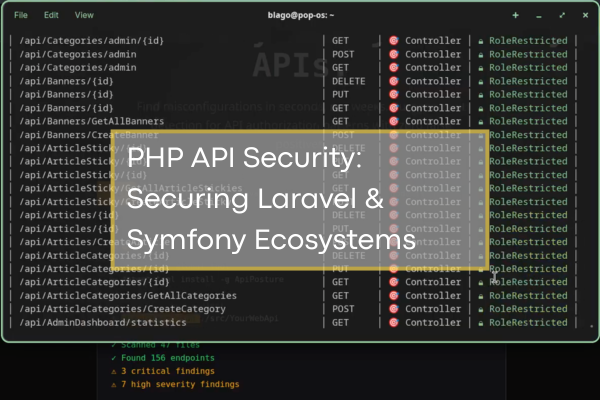Click the target icon in /api/Banners/{id} DELETE row
Screen dimensions: 600x400
(x=394, y=81)
